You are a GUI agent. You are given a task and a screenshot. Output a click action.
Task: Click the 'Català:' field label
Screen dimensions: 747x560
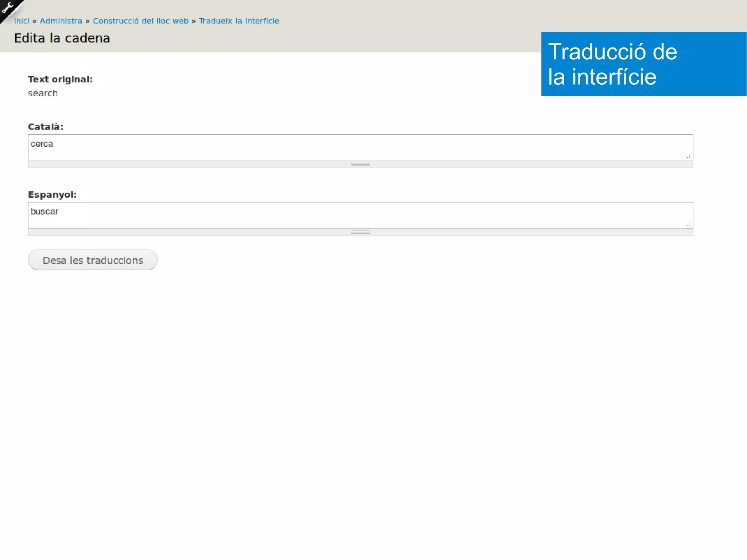(x=46, y=127)
